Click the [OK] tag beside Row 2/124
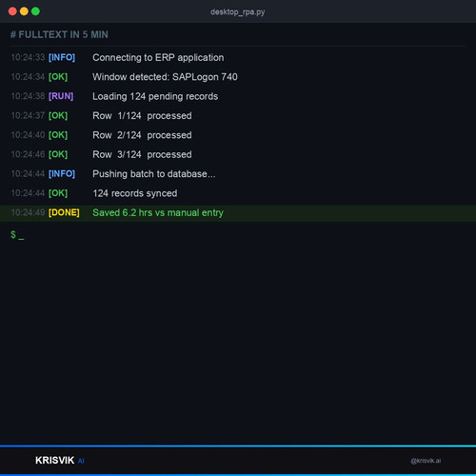Viewport: 476px width, 476px height. pos(58,135)
